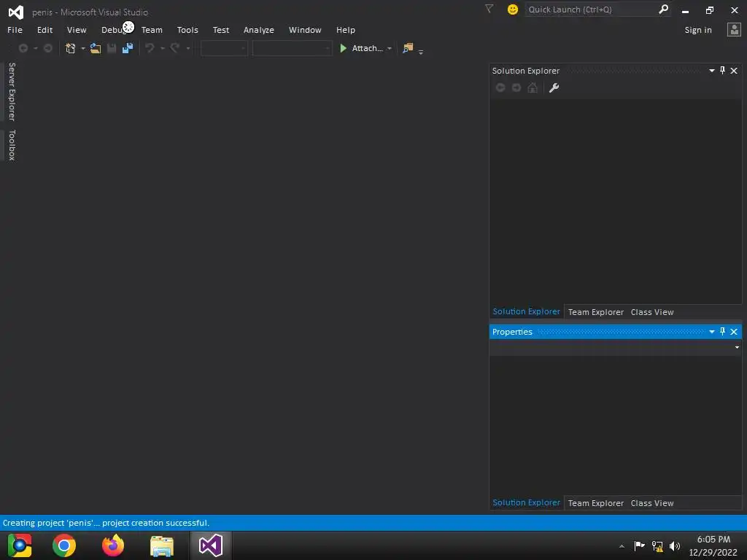This screenshot has height=560, width=747.
Task: Click the Find in Files toolbar icon
Action: pyautogui.click(x=408, y=48)
